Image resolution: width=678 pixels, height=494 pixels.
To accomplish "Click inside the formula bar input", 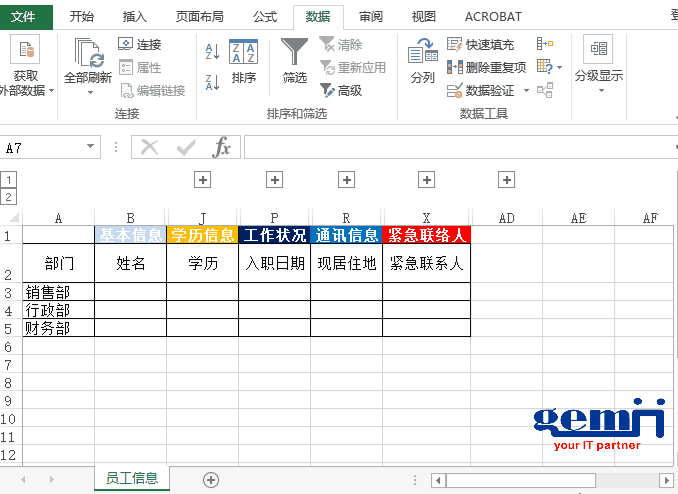I will [461, 147].
